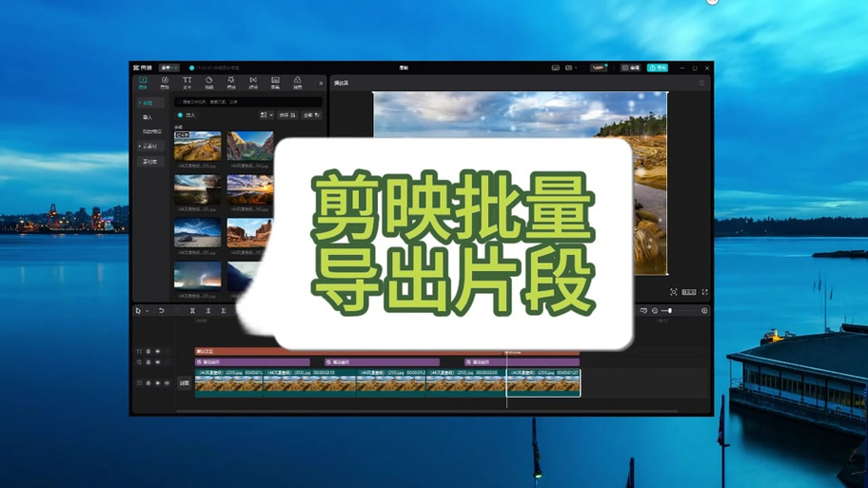The width and height of the screenshot is (868, 488).
Task: Select the last purple effect clip
Action: point(522,362)
